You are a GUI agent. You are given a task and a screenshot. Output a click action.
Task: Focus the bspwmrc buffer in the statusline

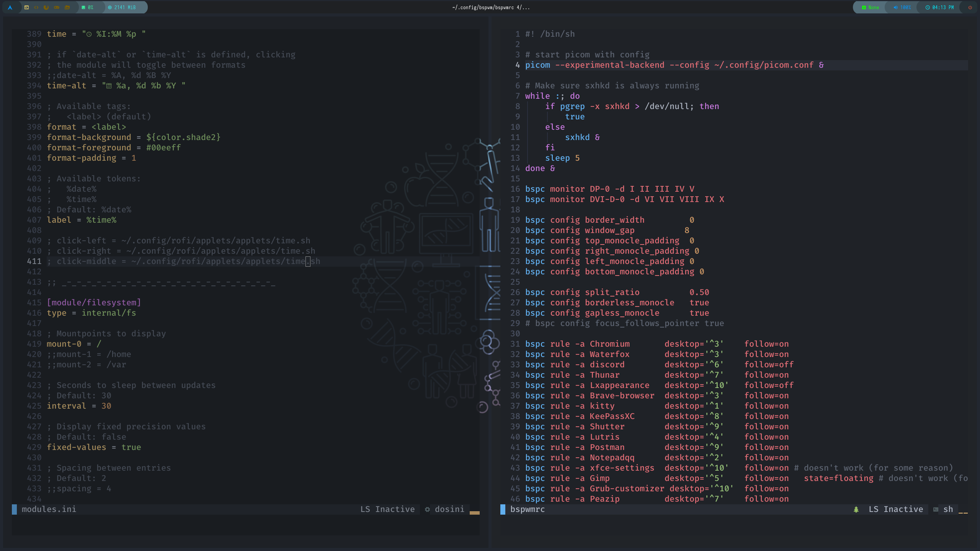(527, 509)
